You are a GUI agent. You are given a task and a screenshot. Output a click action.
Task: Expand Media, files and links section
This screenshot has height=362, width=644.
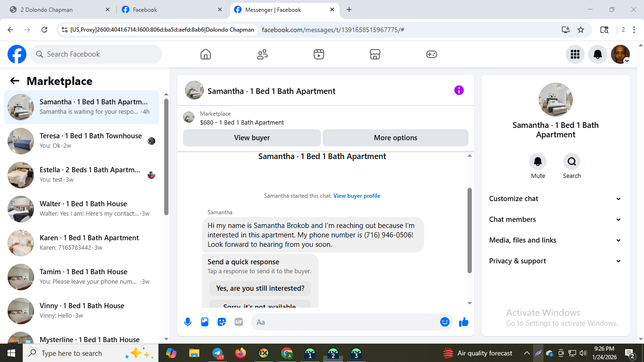[555, 240]
